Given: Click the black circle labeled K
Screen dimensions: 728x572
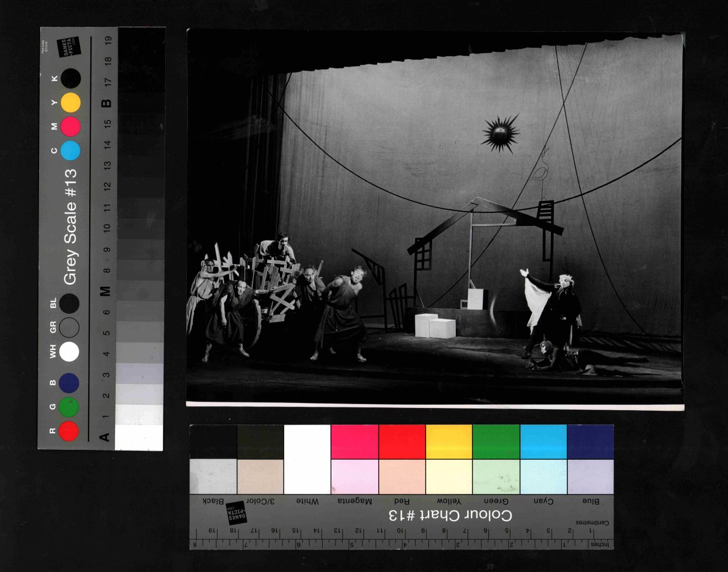Looking at the screenshot, I should coord(70,79).
